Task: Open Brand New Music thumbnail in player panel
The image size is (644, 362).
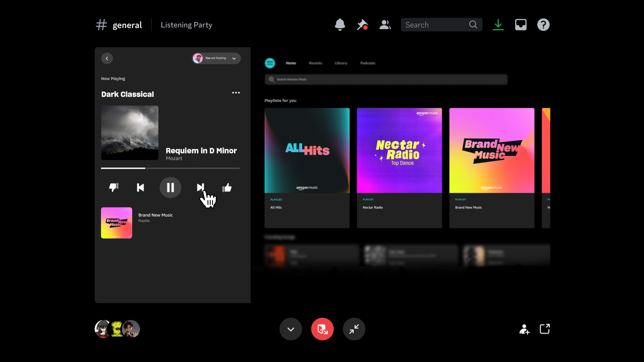Action: [x=116, y=223]
